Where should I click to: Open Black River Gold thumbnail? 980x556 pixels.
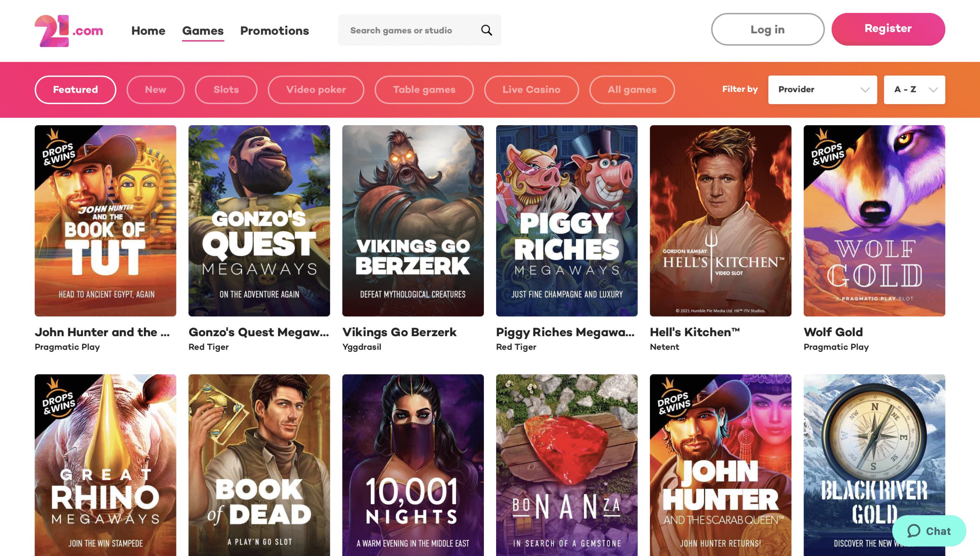click(874, 465)
